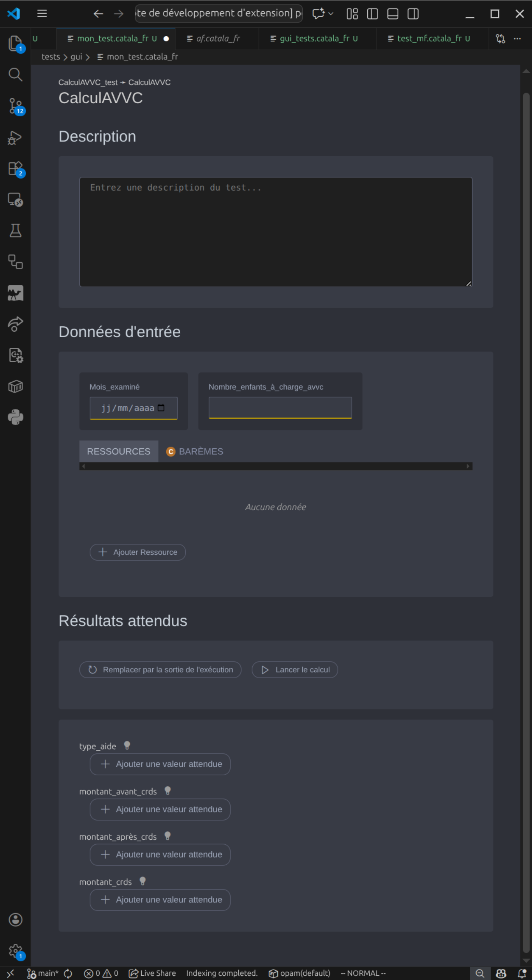
Task: Toggle the primary side bar
Action: [372, 14]
